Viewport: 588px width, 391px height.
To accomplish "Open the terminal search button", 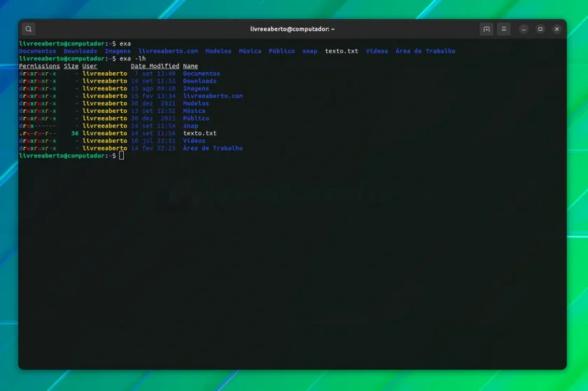I will coord(29,29).
